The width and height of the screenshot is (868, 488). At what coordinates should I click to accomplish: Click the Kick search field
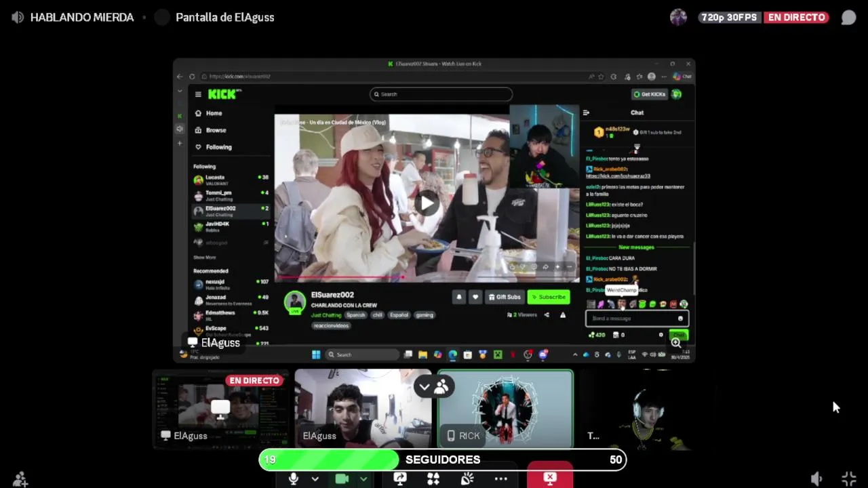pos(441,94)
